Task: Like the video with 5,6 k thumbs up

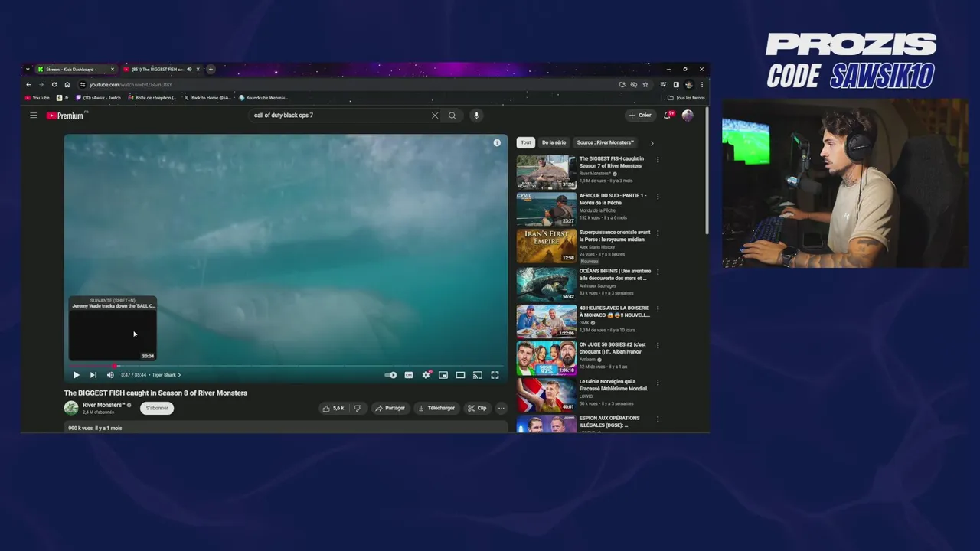Action: tap(333, 408)
